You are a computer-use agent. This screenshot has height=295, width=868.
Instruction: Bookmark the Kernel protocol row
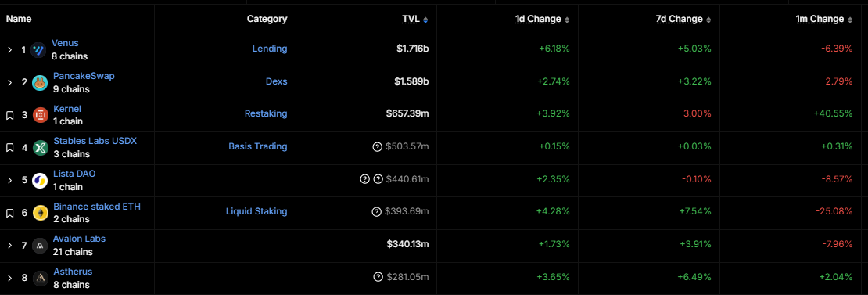pyautogui.click(x=9, y=115)
